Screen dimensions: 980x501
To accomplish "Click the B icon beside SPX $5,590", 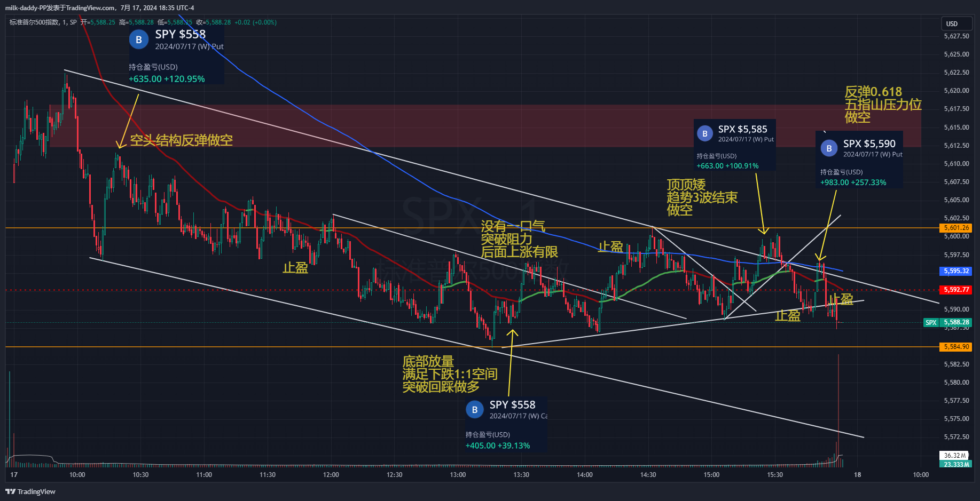I will tap(829, 149).
